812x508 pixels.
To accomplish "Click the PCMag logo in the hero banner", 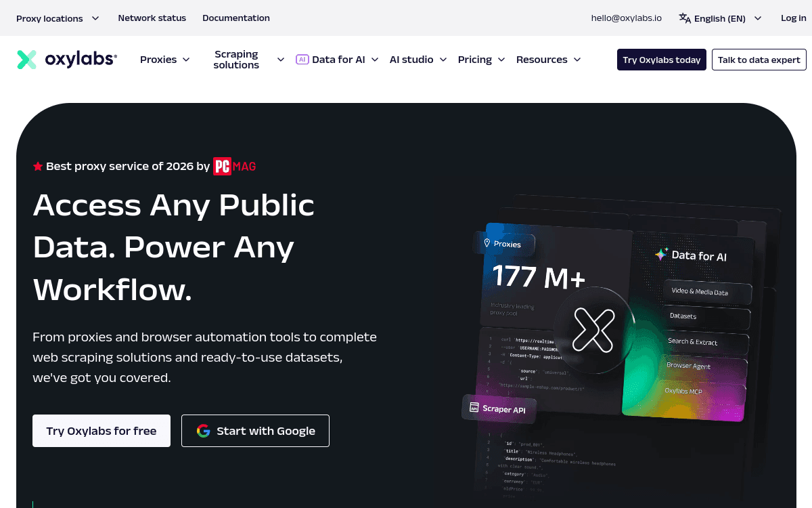I will tap(234, 166).
